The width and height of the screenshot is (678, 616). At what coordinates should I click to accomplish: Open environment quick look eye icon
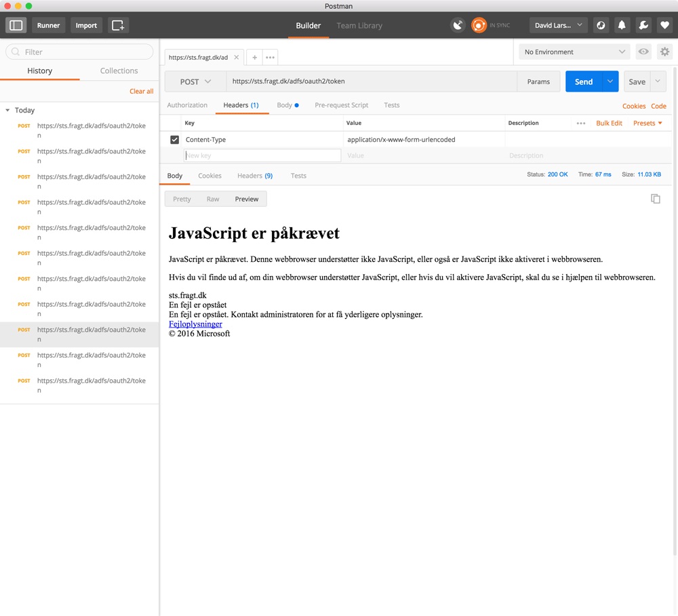point(643,52)
